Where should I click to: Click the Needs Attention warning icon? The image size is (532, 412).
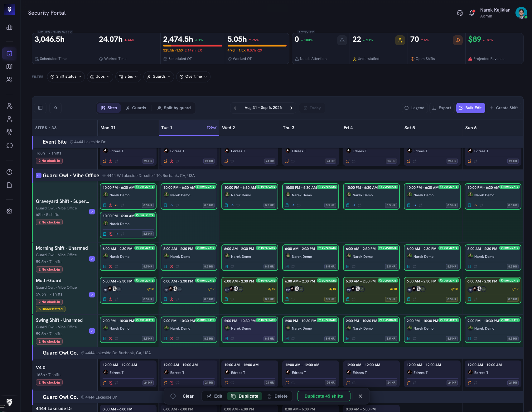342,40
